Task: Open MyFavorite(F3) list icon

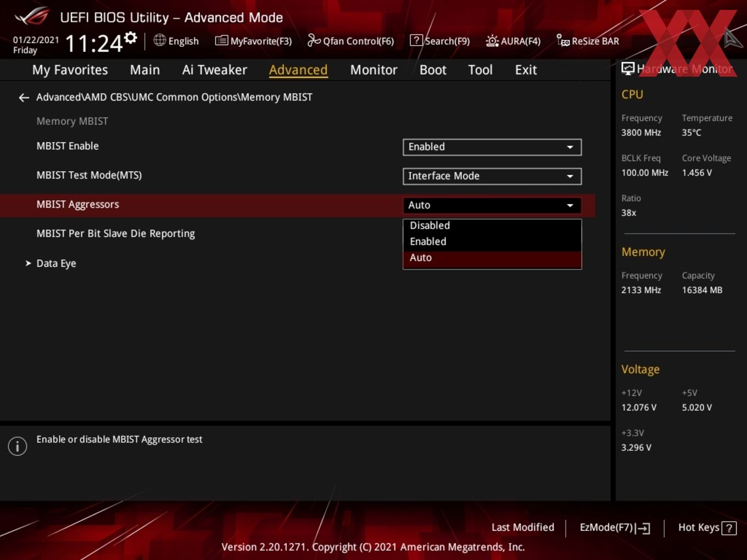Action: pos(221,41)
